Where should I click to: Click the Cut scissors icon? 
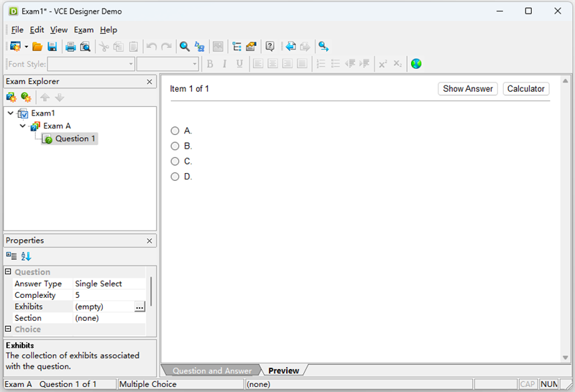[104, 47]
